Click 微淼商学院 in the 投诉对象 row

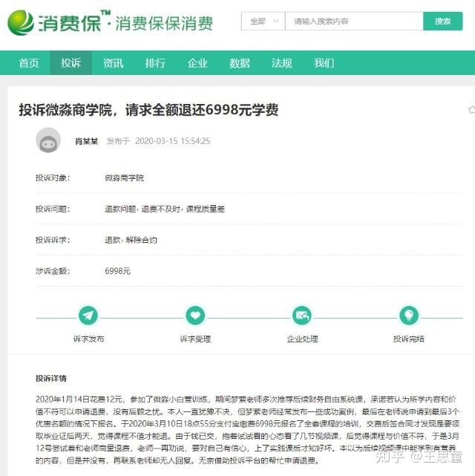124,178
